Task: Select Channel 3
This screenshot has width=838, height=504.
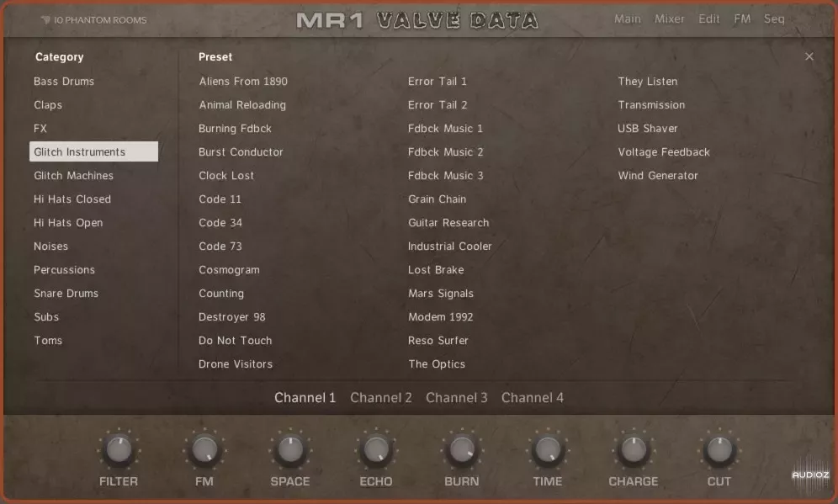Action: 457,398
